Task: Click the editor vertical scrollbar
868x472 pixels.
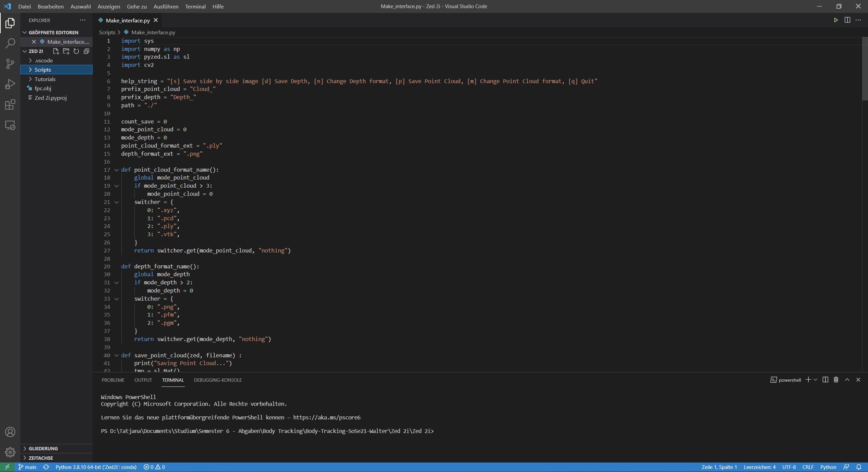Action: pyautogui.click(x=865, y=69)
